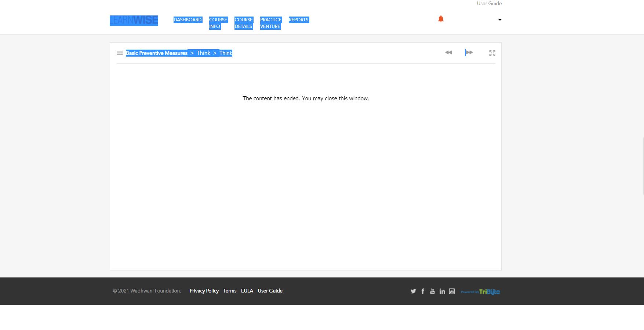Expand content to fullscreen

pyautogui.click(x=492, y=53)
